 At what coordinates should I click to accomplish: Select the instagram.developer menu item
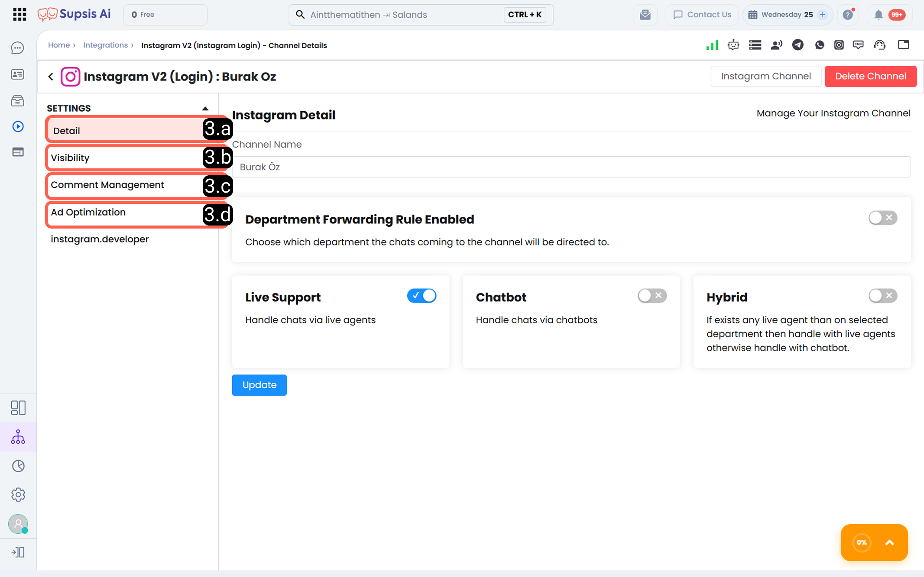(x=100, y=239)
